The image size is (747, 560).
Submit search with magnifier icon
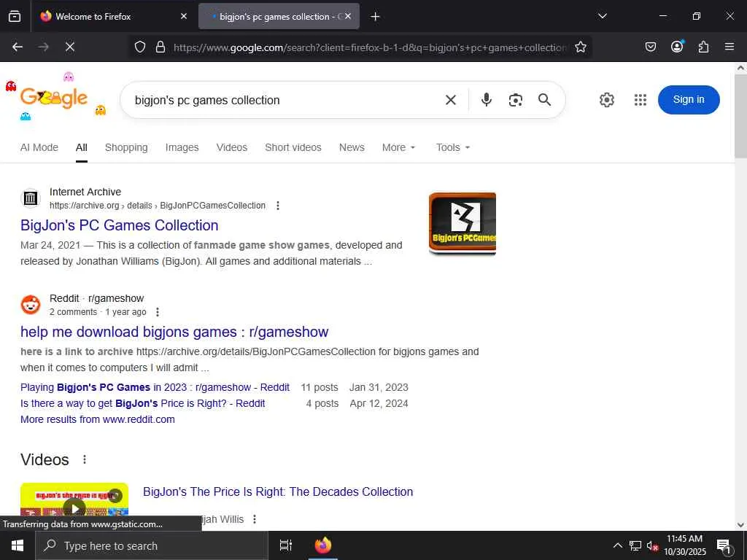click(544, 99)
